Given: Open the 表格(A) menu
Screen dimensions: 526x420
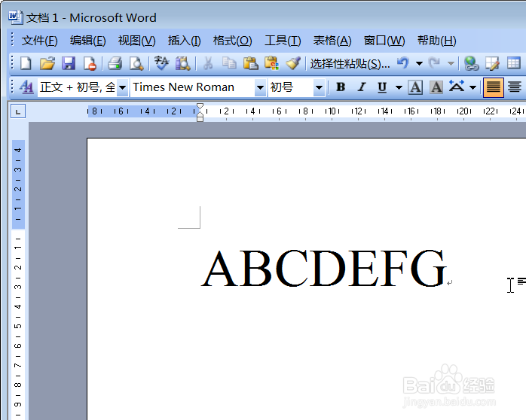Looking at the screenshot, I should [x=332, y=41].
